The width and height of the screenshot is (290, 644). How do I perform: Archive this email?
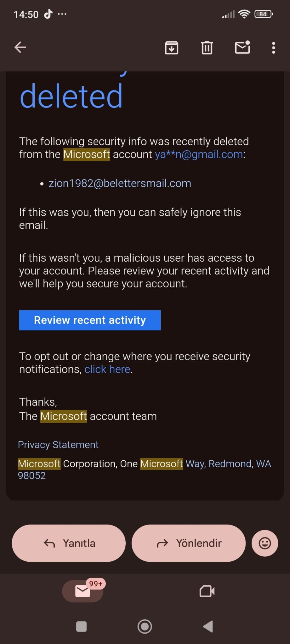tap(172, 48)
